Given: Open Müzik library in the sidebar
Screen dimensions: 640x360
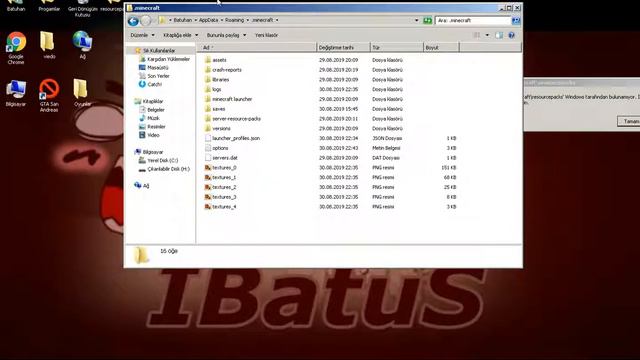Looking at the screenshot, I should point(153,118).
